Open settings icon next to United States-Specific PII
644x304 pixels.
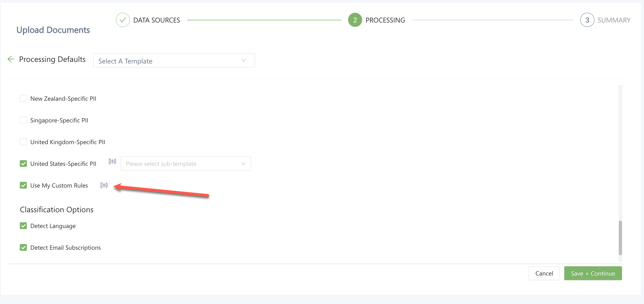coord(112,161)
